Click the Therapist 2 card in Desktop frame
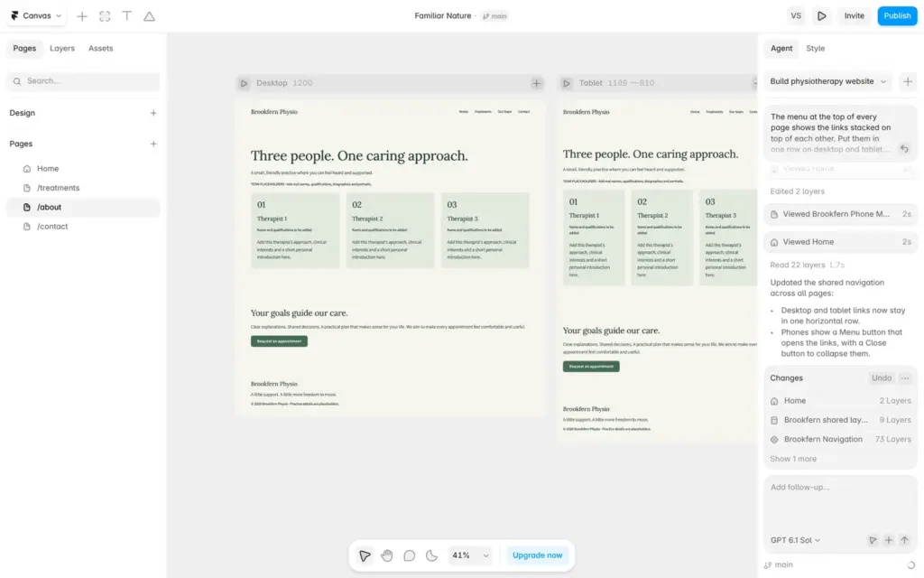Image resolution: width=924 pixels, height=578 pixels. pyautogui.click(x=390, y=230)
